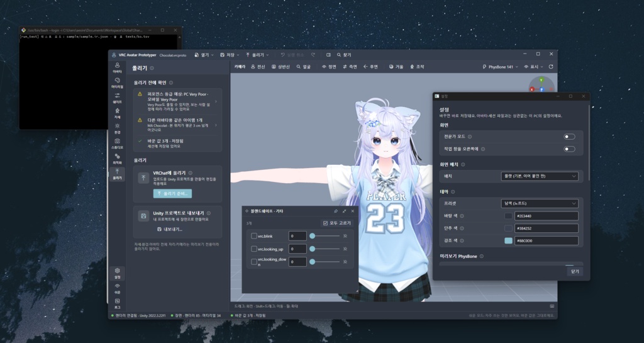Click the reset icon beside vrc.looking_up slider
Viewport: 644px width, 343px height.
click(345, 249)
